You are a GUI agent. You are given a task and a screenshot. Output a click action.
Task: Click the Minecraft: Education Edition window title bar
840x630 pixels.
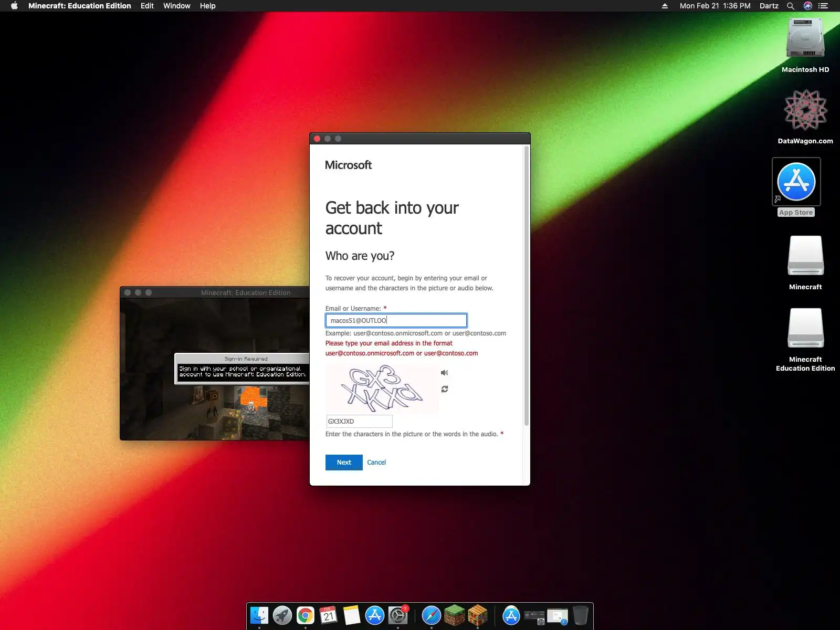pyautogui.click(x=215, y=292)
